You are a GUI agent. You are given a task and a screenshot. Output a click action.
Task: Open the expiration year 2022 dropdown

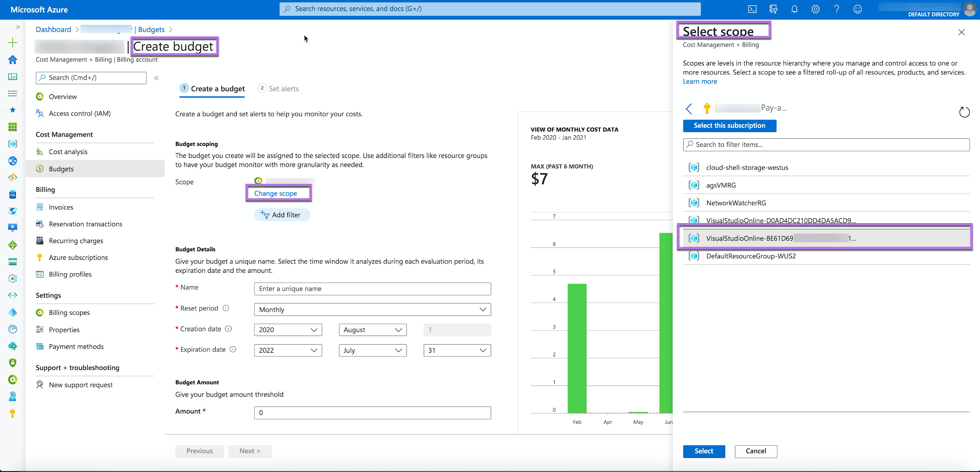pos(288,350)
